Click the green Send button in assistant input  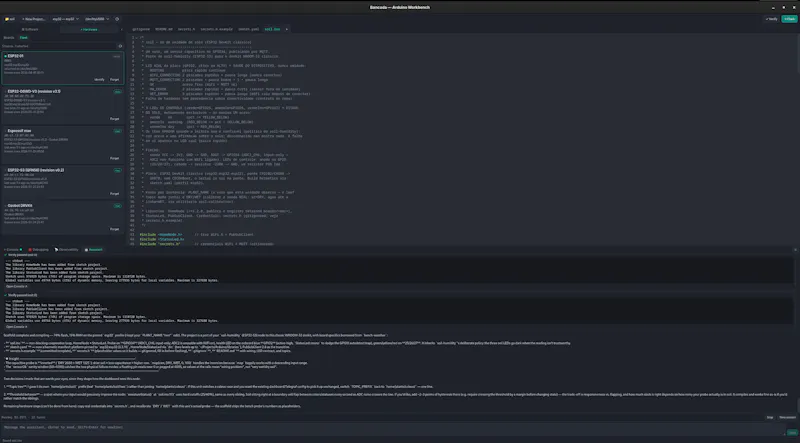click(x=792, y=432)
